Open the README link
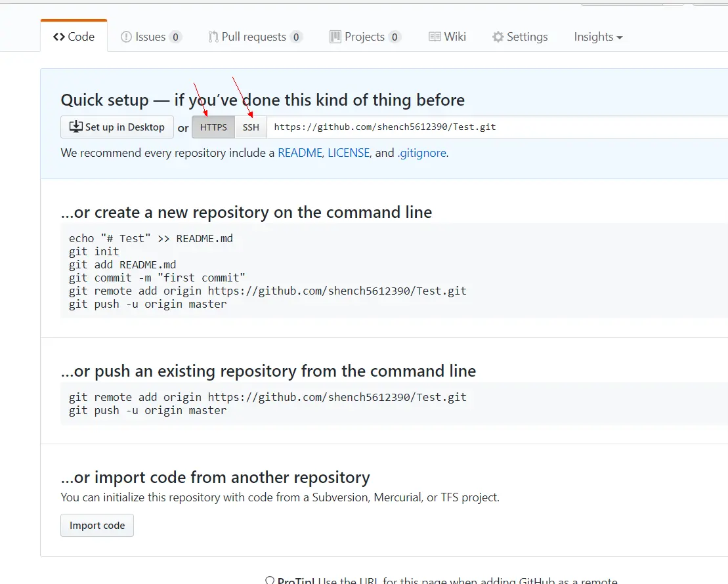This screenshot has width=728, height=584. [300, 153]
